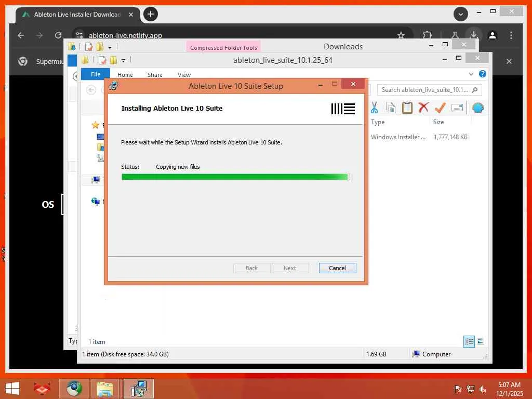Click the orange checkmark icon in Explorer toolbar
Screen dimensions: 532x399
click(x=440, y=108)
